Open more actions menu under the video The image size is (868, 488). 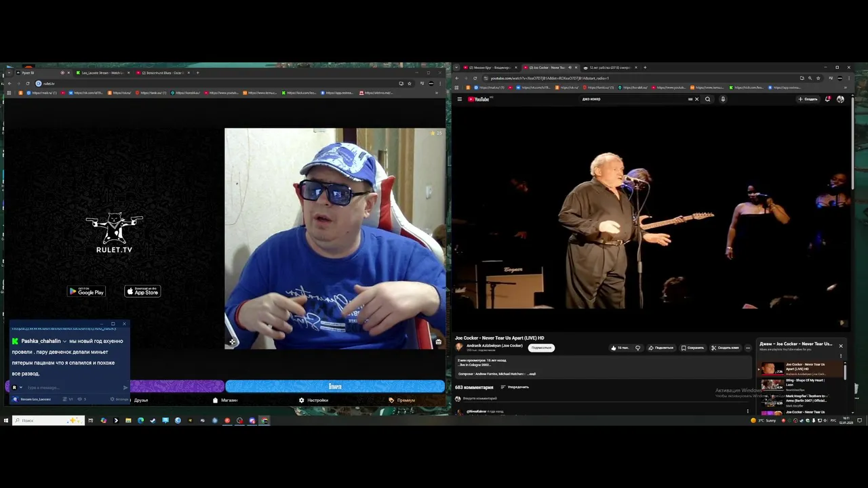(x=748, y=348)
